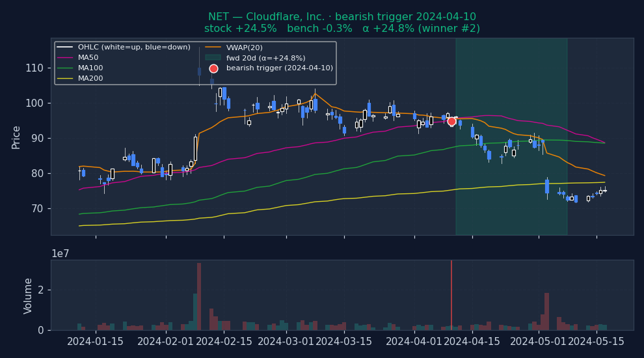Click the Price y-axis title
Screen dimensions: 644x358
point(16,137)
